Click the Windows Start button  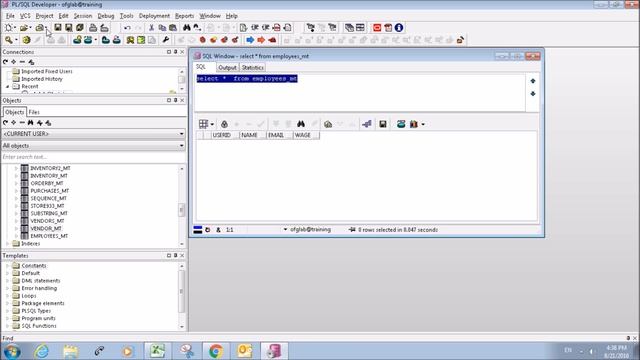[x=12, y=351]
